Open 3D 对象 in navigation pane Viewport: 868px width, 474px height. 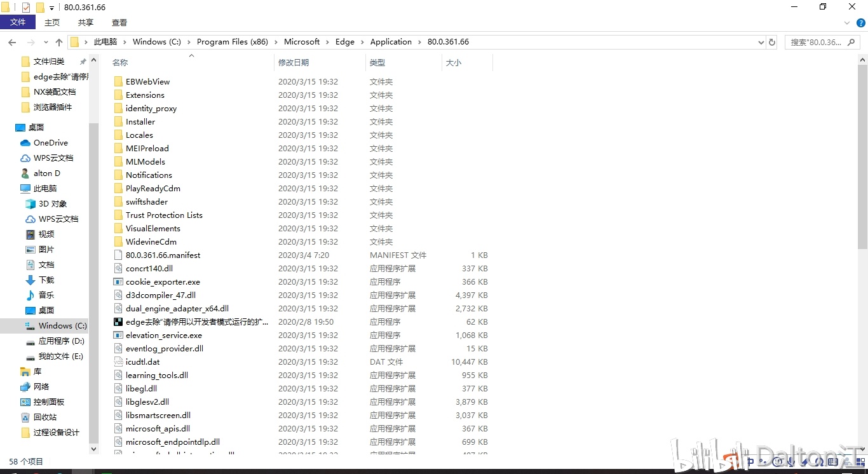(52, 203)
